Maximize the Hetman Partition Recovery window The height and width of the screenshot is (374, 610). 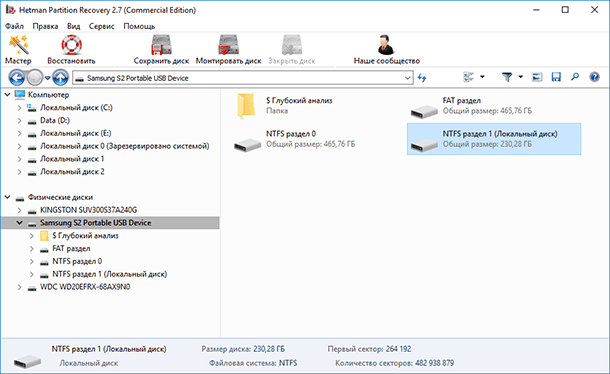565,10
